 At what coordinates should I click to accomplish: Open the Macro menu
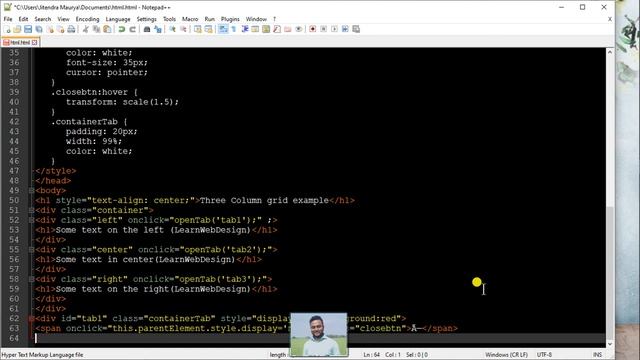[190, 19]
